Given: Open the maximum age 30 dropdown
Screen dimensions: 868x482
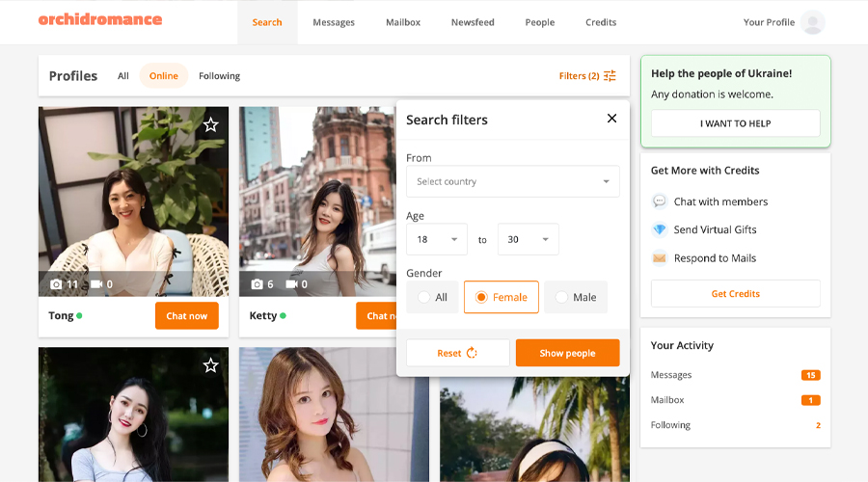Looking at the screenshot, I should click(x=529, y=239).
